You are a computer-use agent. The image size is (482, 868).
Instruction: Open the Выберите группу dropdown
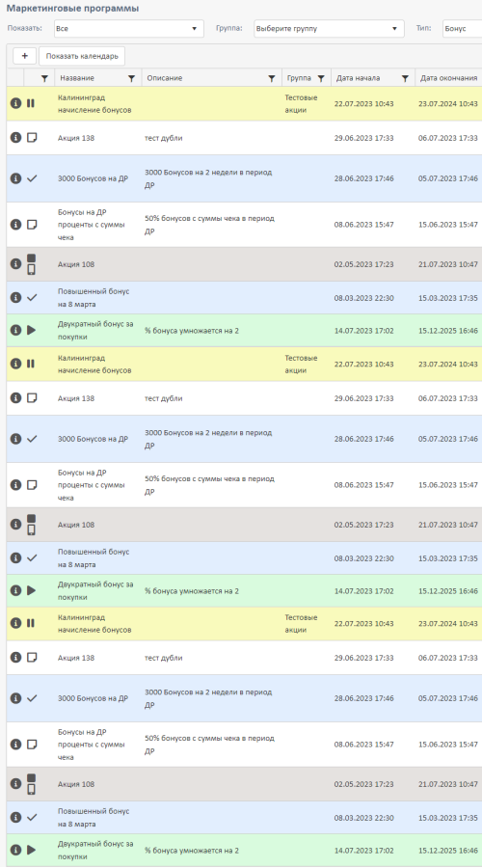329,28
